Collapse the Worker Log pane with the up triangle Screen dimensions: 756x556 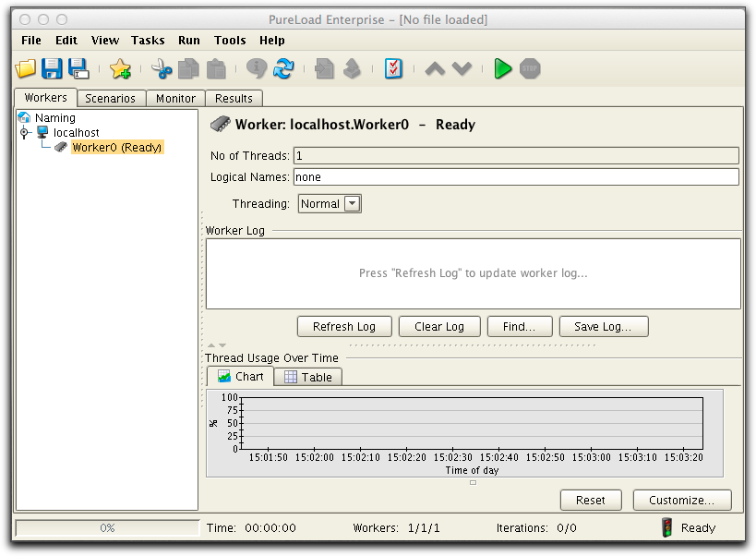(211, 345)
